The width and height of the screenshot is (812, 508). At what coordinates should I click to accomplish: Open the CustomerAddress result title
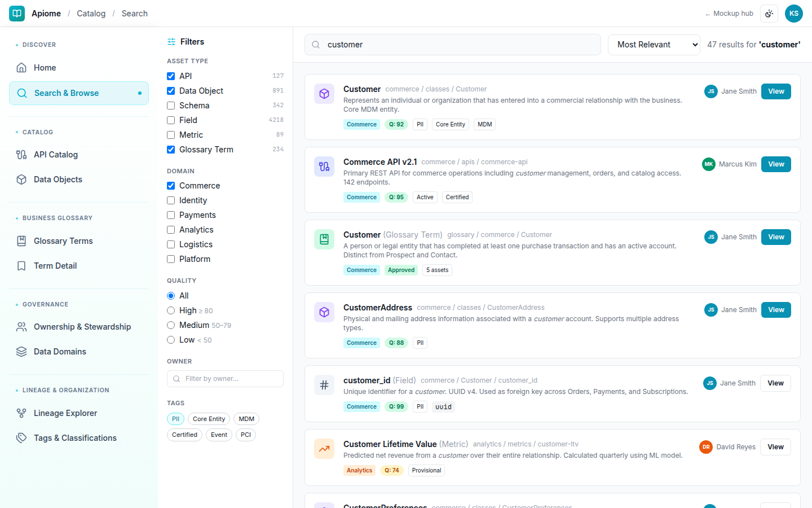(378, 308)
